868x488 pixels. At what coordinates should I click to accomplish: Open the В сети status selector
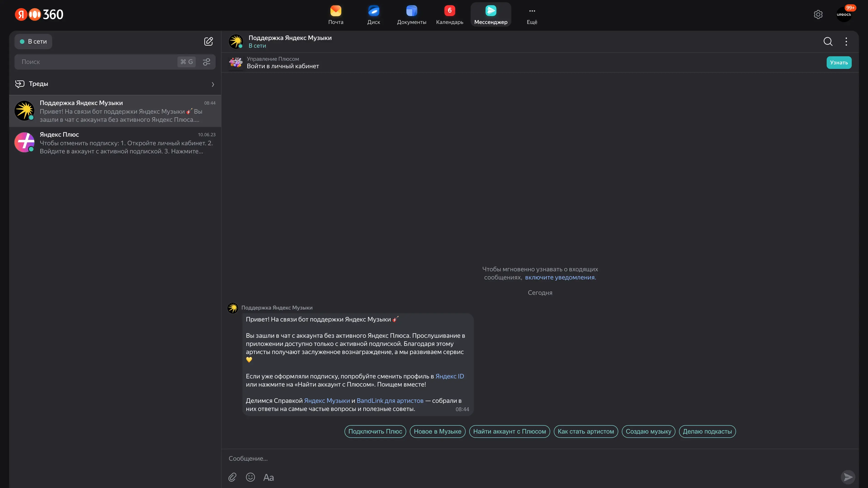33,41
